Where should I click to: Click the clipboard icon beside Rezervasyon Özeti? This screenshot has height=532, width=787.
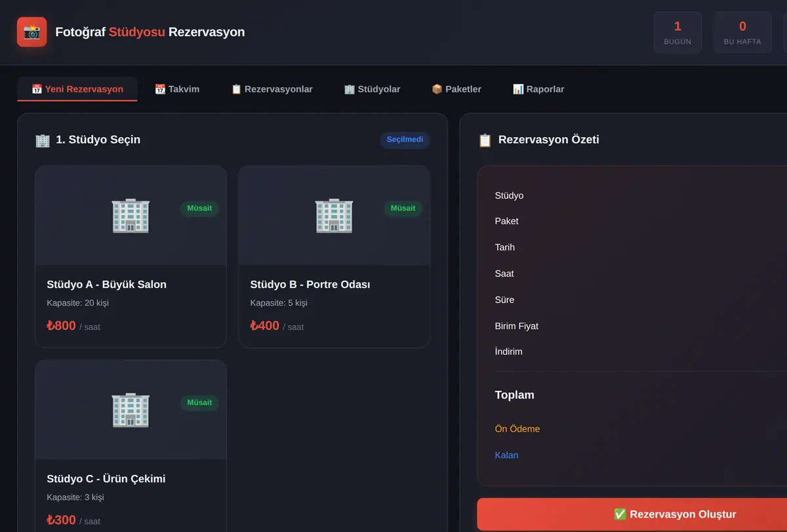pos(485,140)
